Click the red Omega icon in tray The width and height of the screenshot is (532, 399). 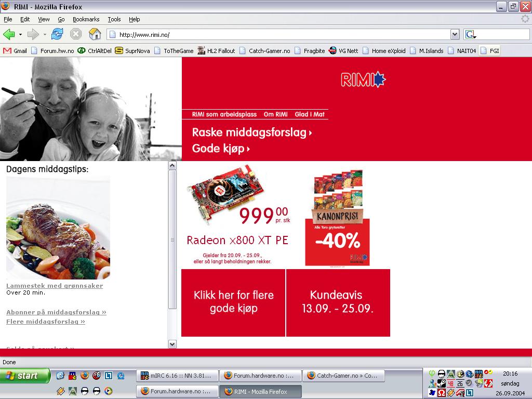coord(442,393)
